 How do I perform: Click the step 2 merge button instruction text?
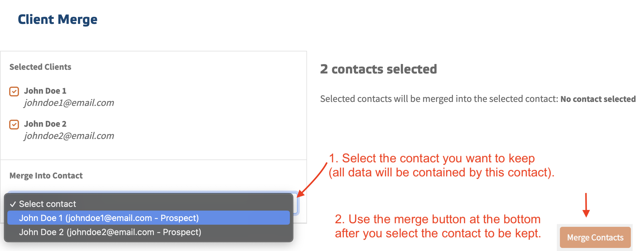438,226
